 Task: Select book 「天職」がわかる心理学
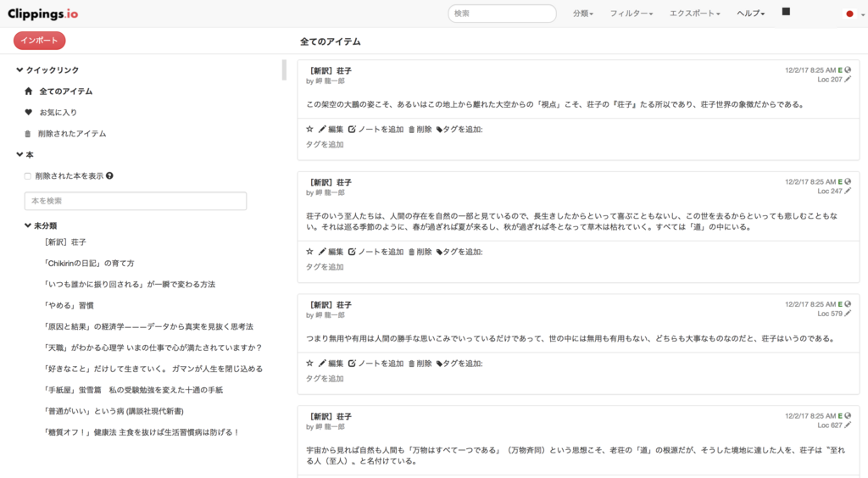coord(153,347)
